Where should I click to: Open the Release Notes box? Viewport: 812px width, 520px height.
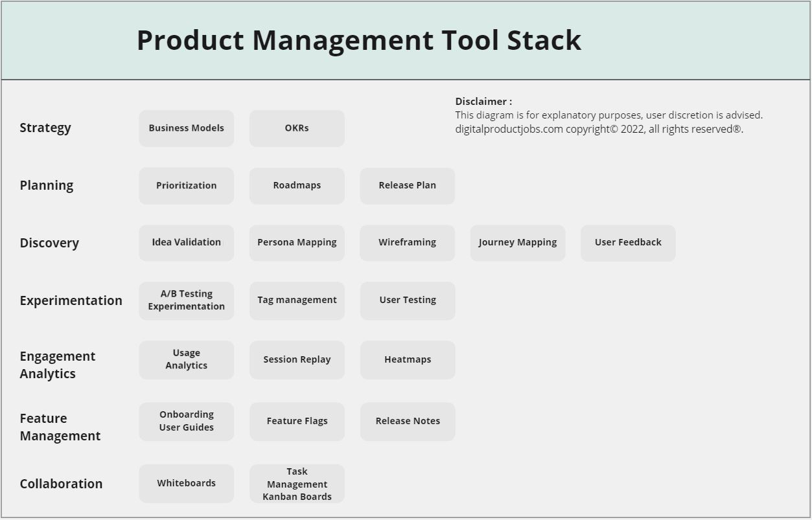[x=408, y=422]
